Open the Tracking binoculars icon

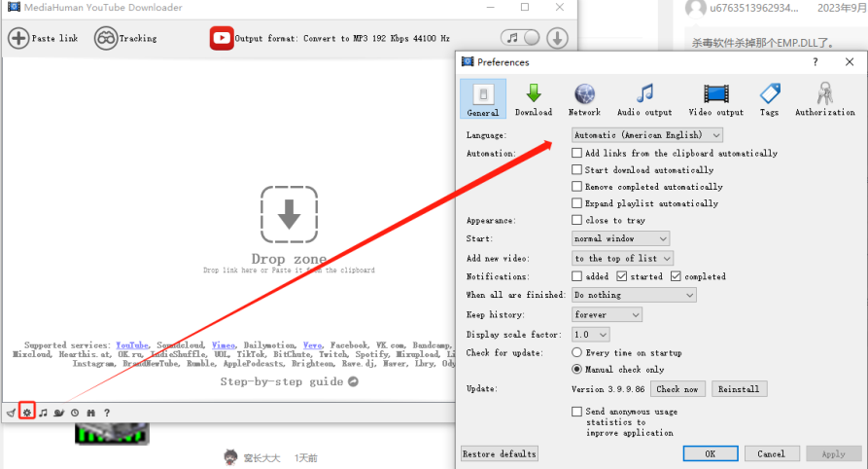(x=105, y=38)
